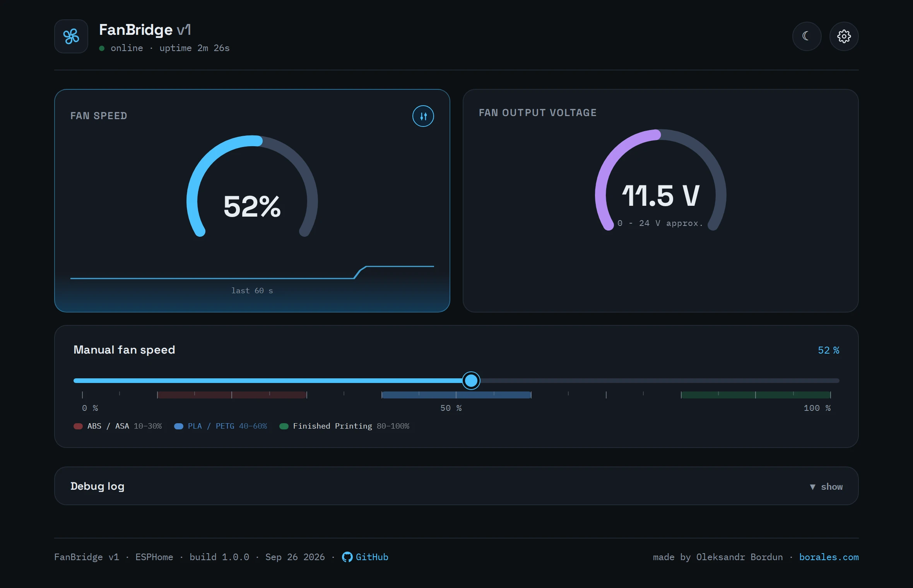Click the blue PLA / PETG legend swatch
This screenshot has height=588, width=913.
coord(179,426)
